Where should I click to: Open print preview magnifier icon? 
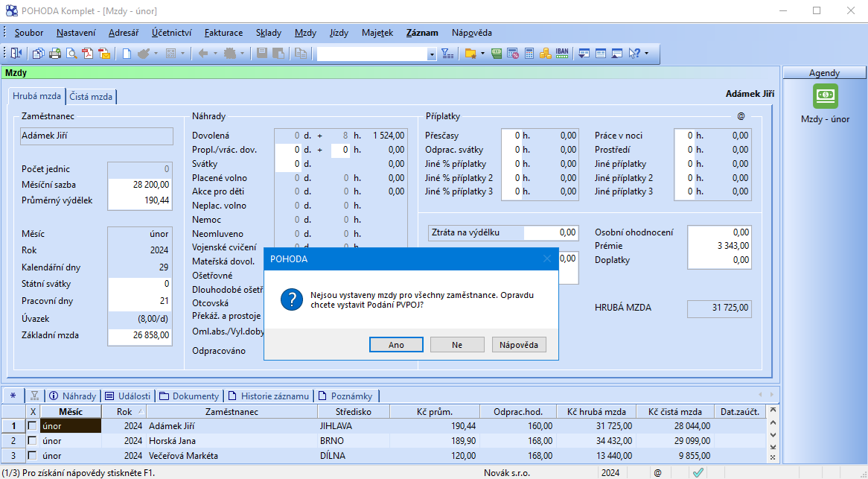(71, 53)
